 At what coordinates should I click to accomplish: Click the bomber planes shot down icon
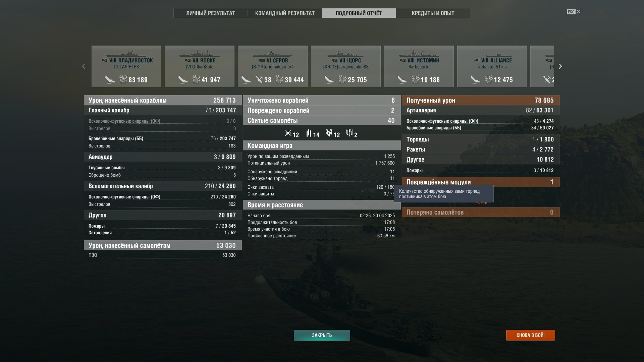(329, 133)
